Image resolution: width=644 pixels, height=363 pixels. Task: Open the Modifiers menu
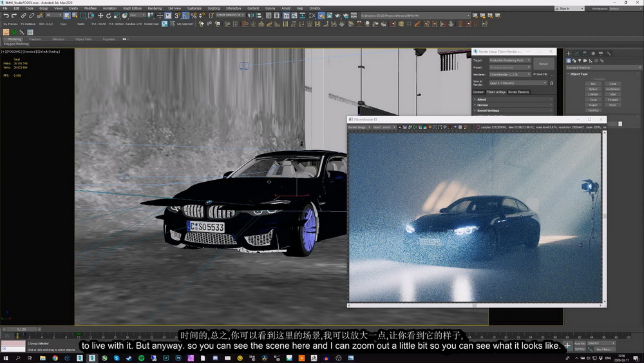[90, 8]
